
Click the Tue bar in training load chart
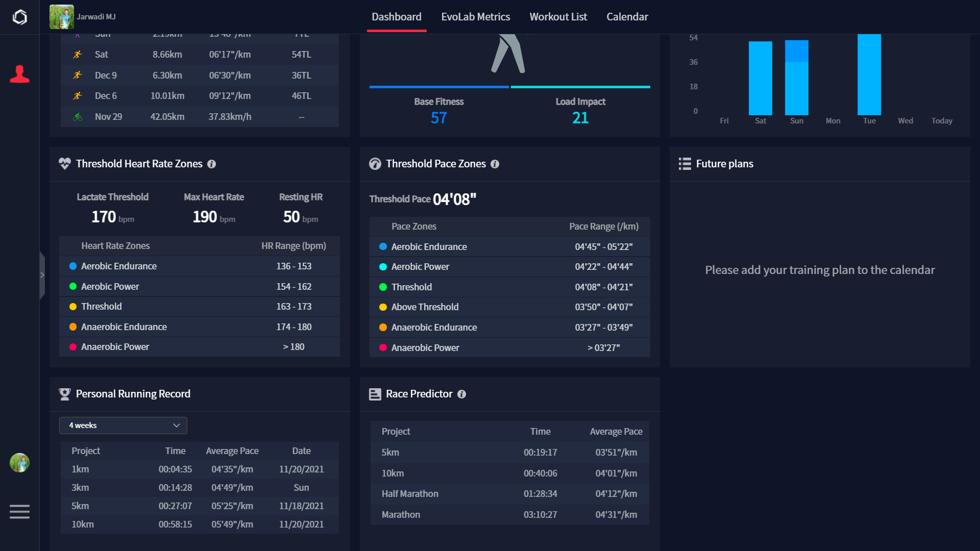[x=869, y=74]
